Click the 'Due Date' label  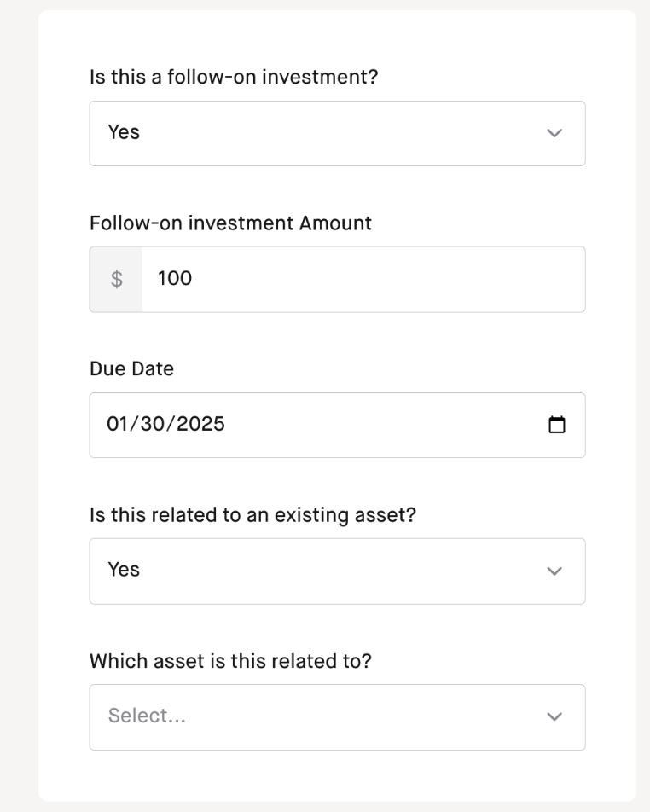tap(131, 368)
